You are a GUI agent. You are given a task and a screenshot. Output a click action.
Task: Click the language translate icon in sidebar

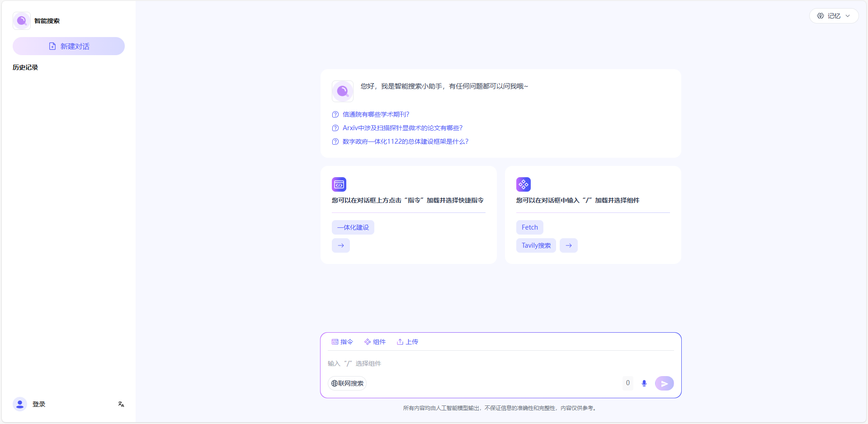tap(121, 404)
